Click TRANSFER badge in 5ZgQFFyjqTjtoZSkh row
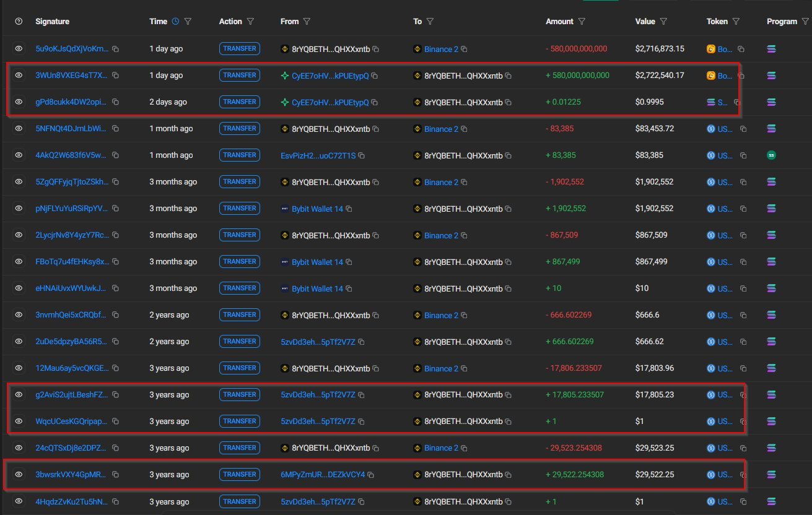The image size is (812, 515). pyautogui.click(x=240, y=181)
